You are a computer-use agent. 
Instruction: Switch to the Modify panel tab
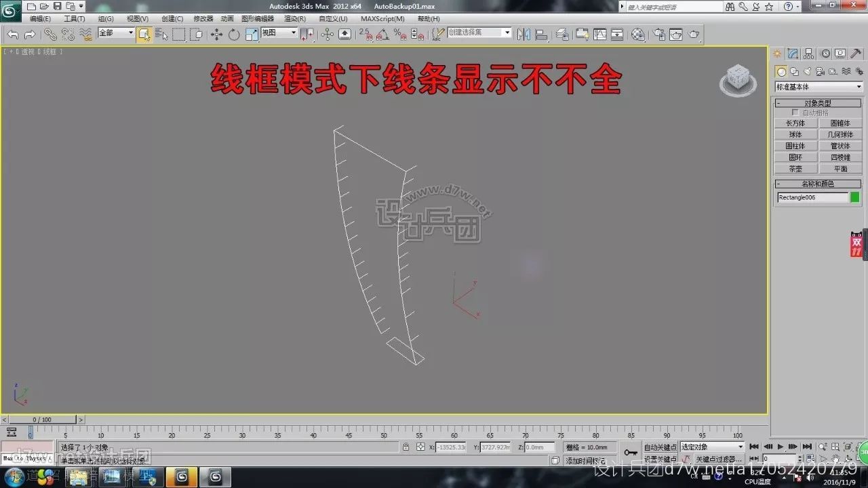point(793,54)
